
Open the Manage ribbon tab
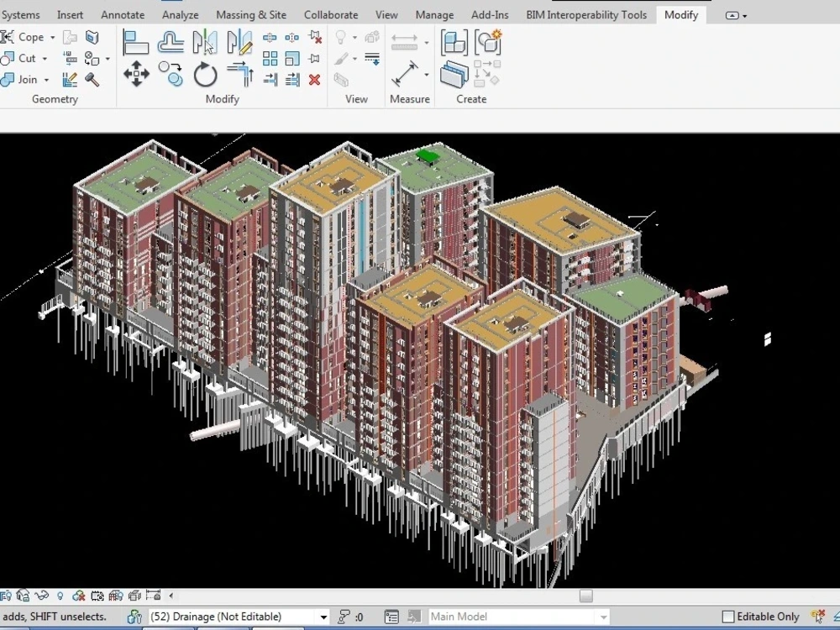pyautogui.click(x=434, y=15)
